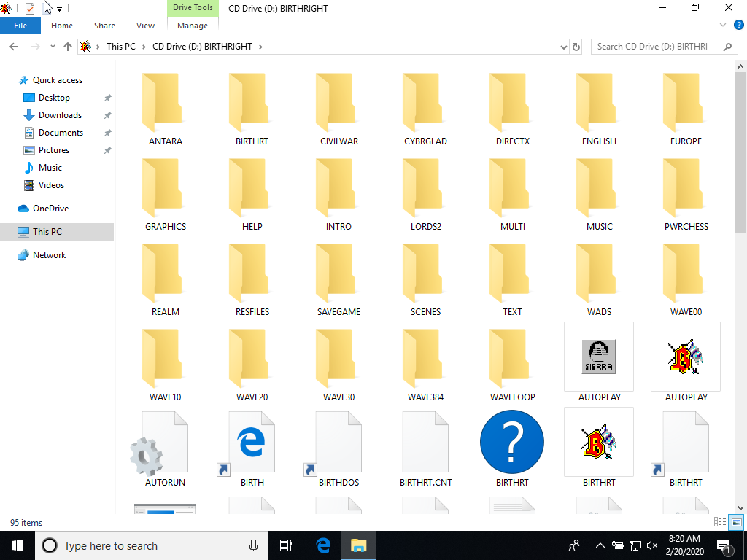The height and width of the screenshot is (560, 747).
Task: Open the CIVILWAR folder
Action: point(338,109)
